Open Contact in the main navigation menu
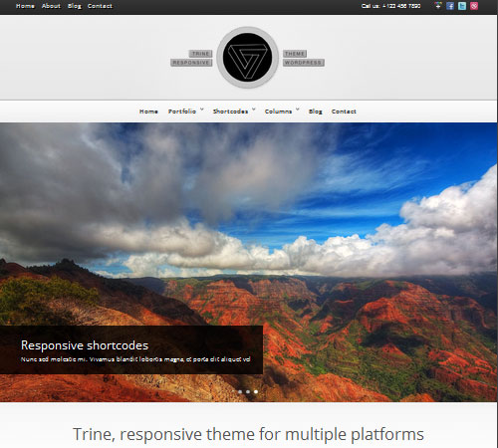Viewport: 498px width, 448px height. 344,112
